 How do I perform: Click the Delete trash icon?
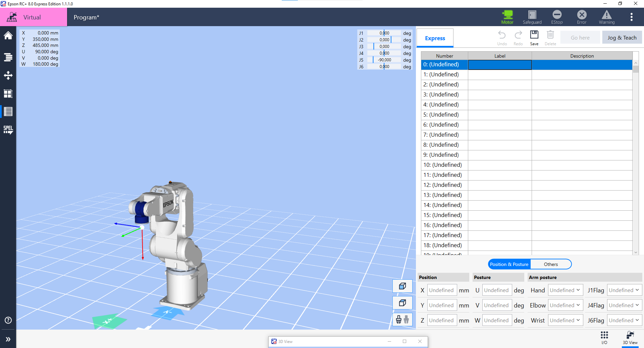coord(550,38)
